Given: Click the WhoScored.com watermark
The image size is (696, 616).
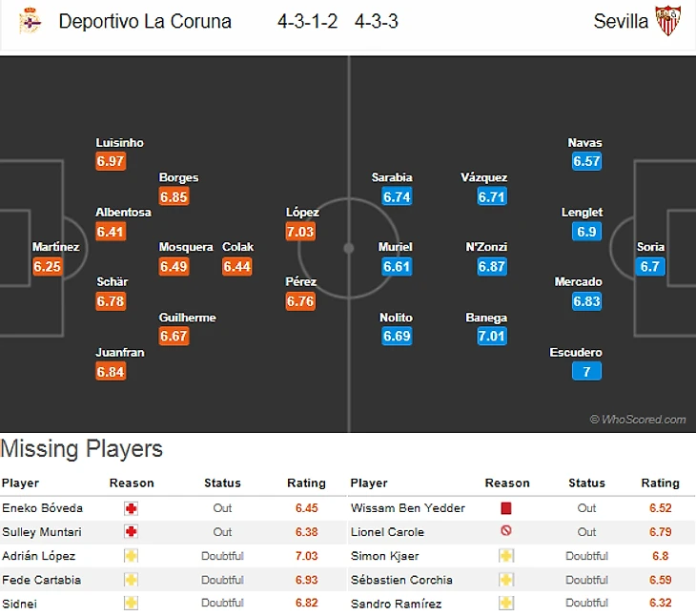Looking at the screenshot, I should 637,420.
